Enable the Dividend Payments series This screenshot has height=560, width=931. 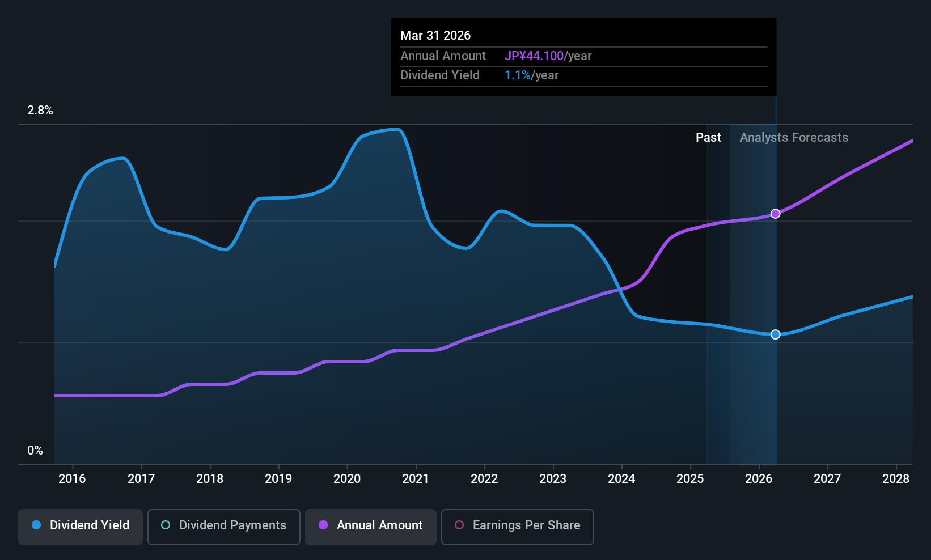tap(223, 527)
